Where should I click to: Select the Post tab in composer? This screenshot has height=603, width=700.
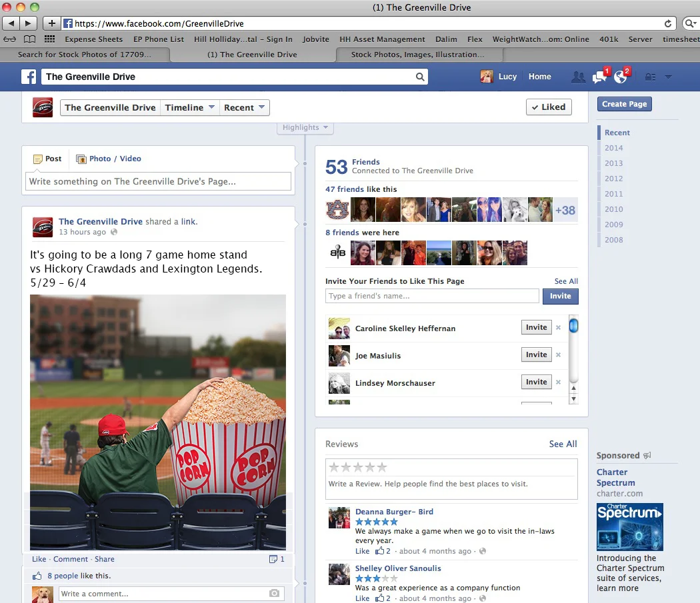click(x=47, y=159)
